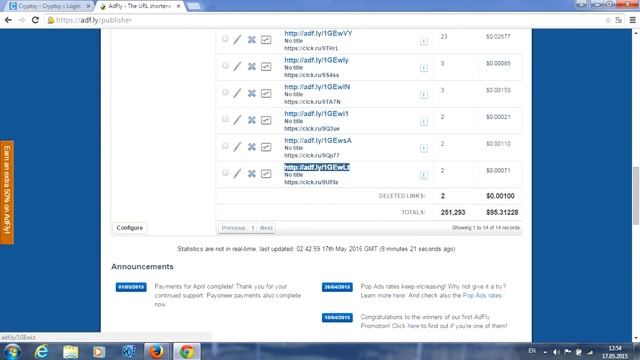Delete the link with clck.ru/9TA7N target
The height and width of the screenshot is (360, 640).
252,93
